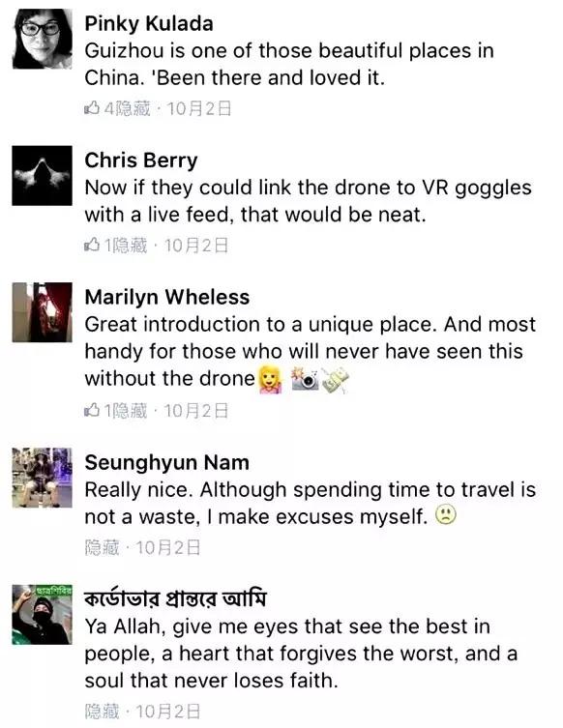The width and height of the screenshot is (563, 728).
Task: Open Seunghyun Nam's profile picture
Action: (x=42, y=478)
